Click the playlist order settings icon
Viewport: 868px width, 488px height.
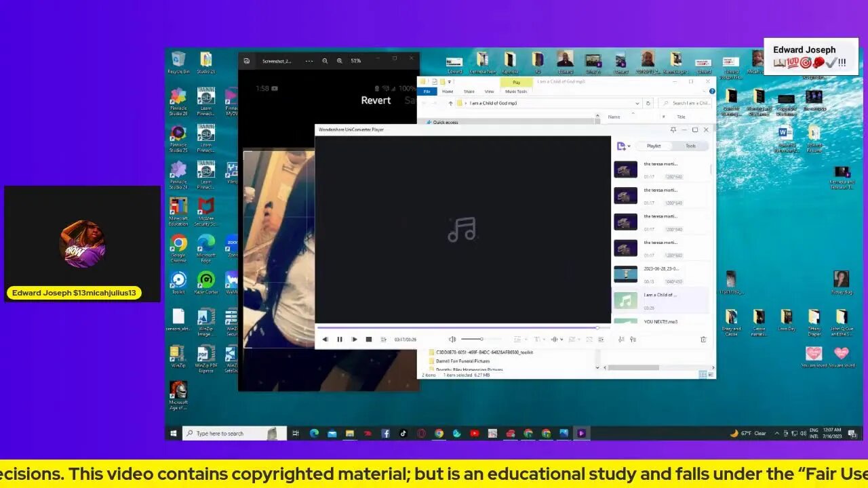[x=633, y=339]
